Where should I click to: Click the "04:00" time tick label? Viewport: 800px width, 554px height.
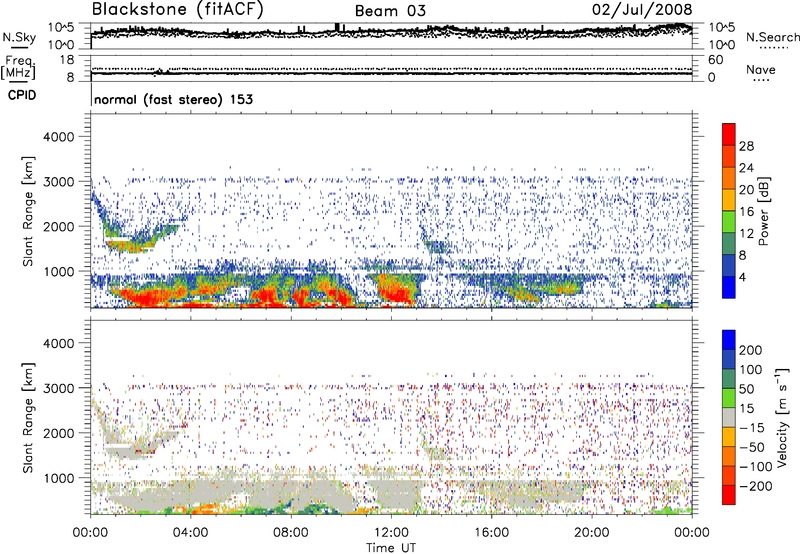pos(190,533)
